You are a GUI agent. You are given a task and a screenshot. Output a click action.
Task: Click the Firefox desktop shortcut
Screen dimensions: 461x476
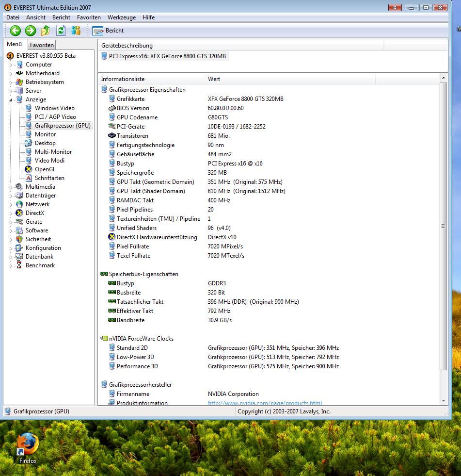click(x=28, y=448)
